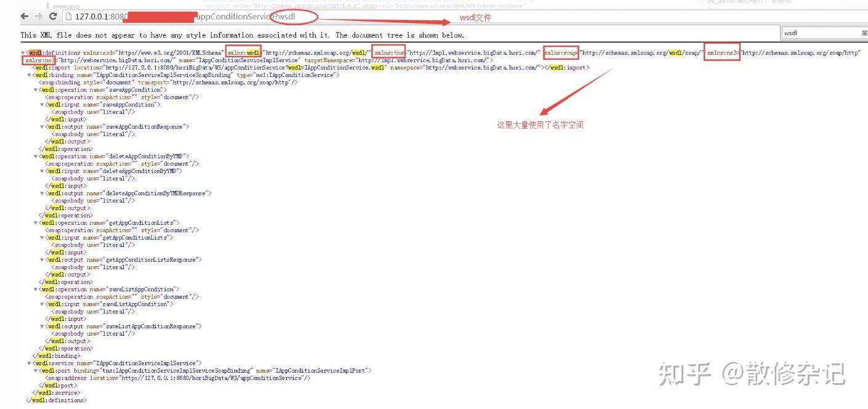
Task: Collapse the operation saveListAppCondition node
Action: coord(36,290)
